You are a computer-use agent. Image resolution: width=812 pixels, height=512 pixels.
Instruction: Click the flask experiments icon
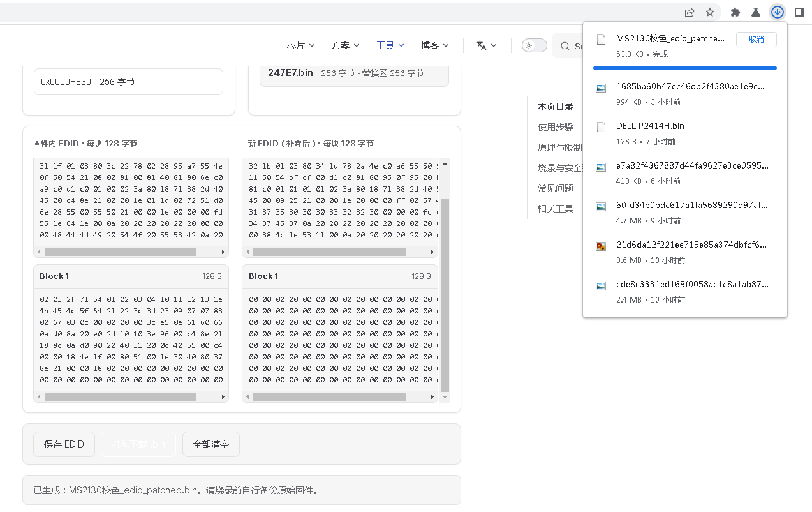click(756, 12)
